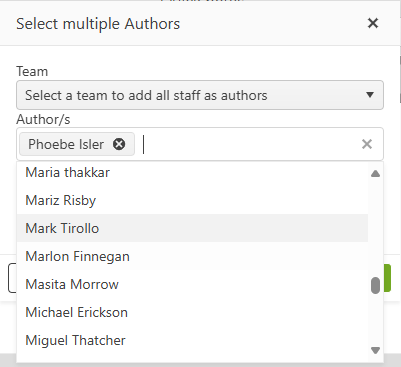Click the dialog title Select multiple Authors

pos(98,24)
